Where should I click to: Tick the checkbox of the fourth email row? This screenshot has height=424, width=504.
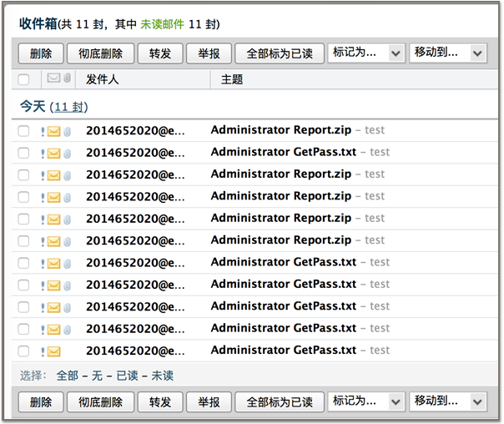(x=23, y=197)
